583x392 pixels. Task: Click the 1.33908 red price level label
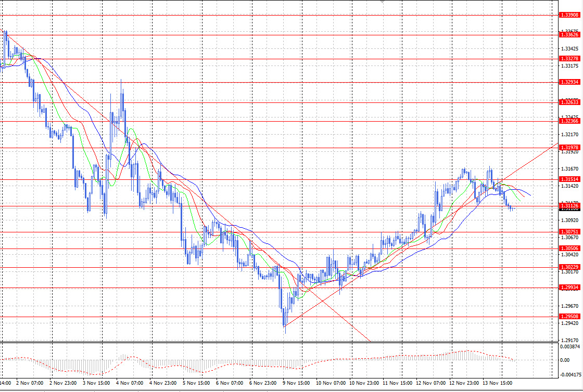click(569, 15)
